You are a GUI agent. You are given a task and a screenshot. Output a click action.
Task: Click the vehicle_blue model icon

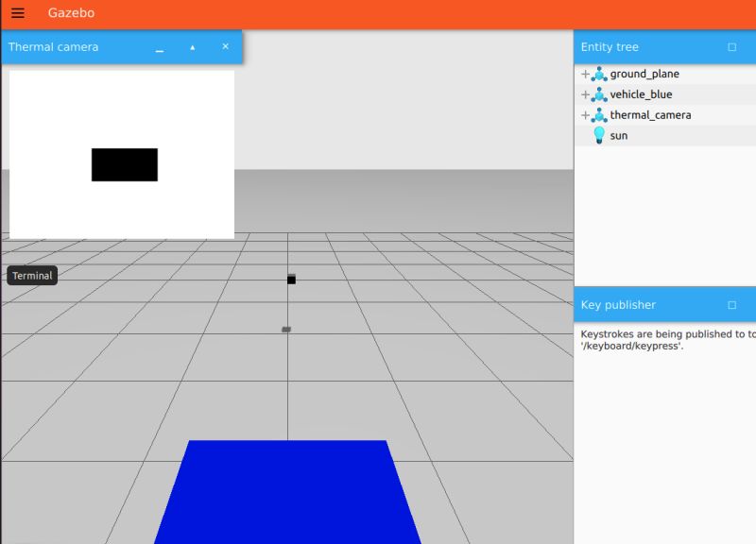pos(601,94)
